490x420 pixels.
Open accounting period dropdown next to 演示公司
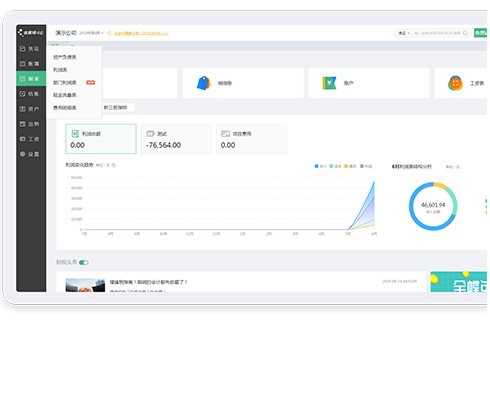[91, 33]
